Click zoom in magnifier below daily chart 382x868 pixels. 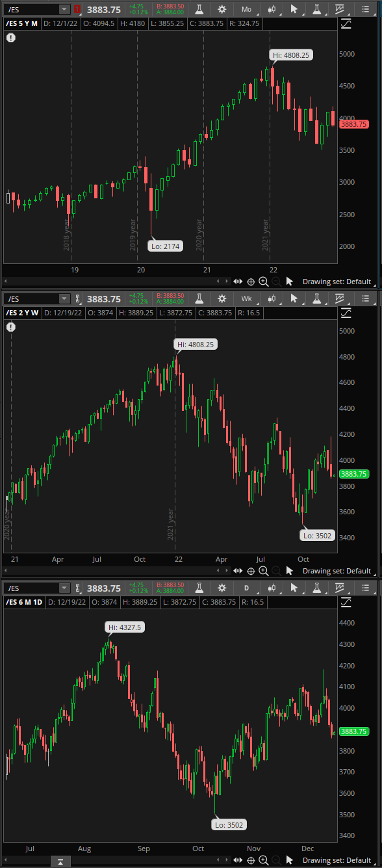tap(263, 860)
